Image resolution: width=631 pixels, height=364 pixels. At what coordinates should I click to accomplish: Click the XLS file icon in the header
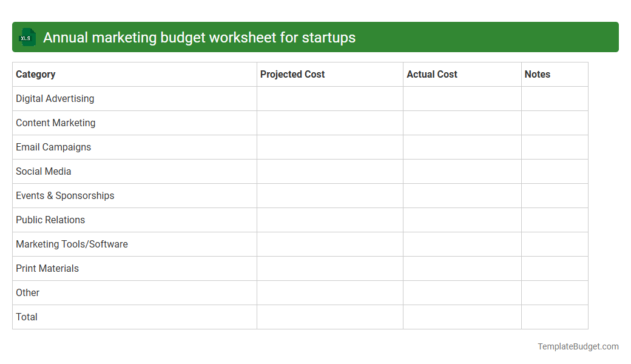27,37
